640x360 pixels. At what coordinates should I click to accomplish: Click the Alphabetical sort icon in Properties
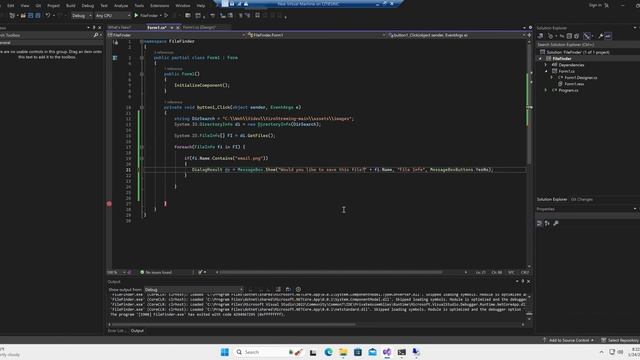pyautogui.click(x=547, y=223)
